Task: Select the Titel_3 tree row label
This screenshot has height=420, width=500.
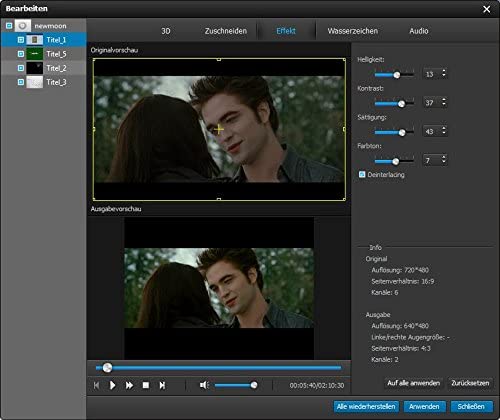Action: point(56,82)
